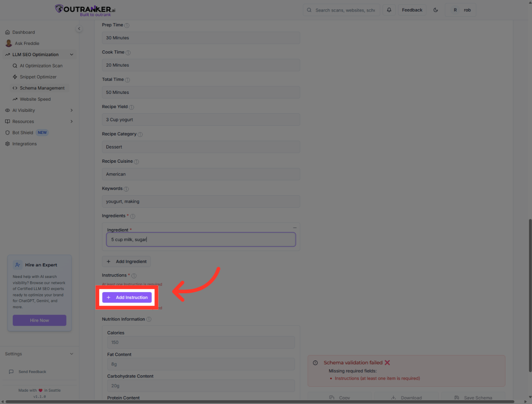Collapse the LLM SEO Optimization section
This screenshot has width=532, height=404.
[71, 54]
